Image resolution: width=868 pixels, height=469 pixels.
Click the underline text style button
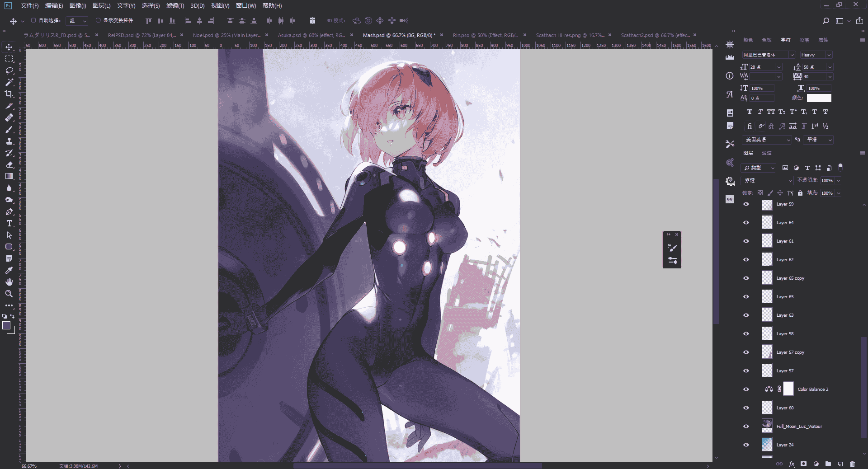click(815, 112)
